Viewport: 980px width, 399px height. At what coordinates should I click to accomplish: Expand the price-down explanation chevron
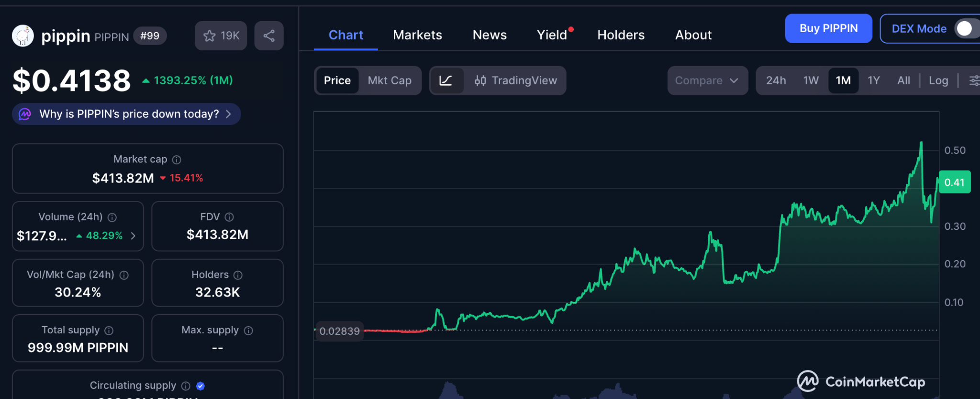(x=229, y=114)
